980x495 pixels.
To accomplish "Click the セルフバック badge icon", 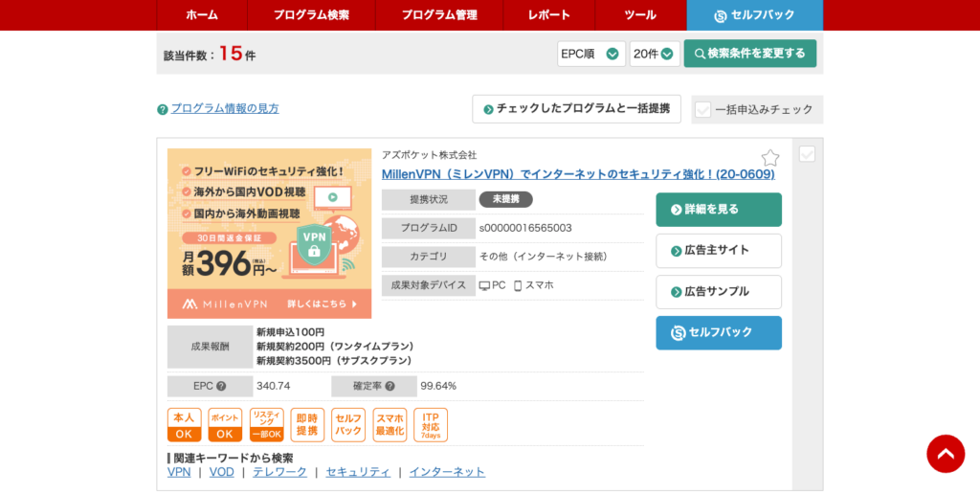I will tap(348, 425).
